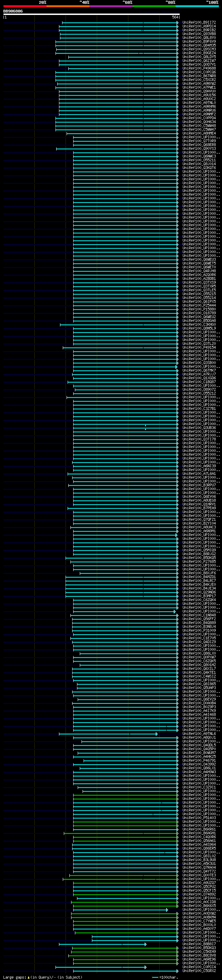Open hit UniRef100_Q7T0R9
Viewport: 222px width, 980px height.
[x=199, y=141]
